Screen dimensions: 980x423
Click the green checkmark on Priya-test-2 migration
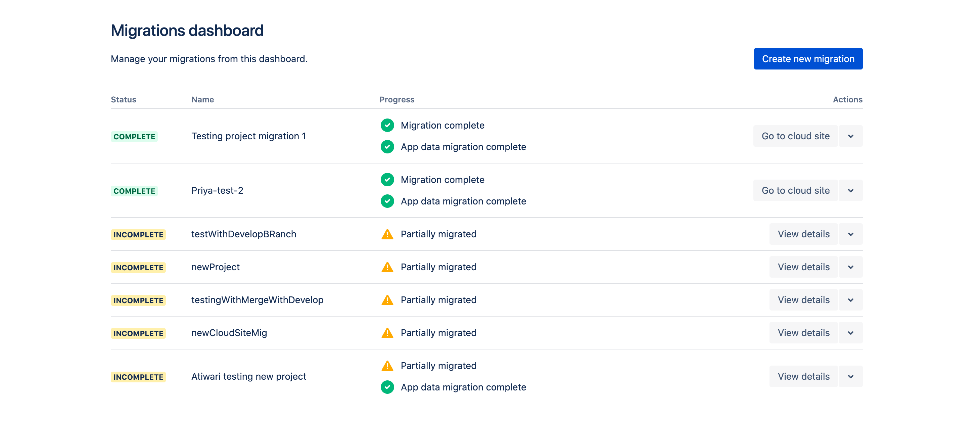tap(387, 180)
